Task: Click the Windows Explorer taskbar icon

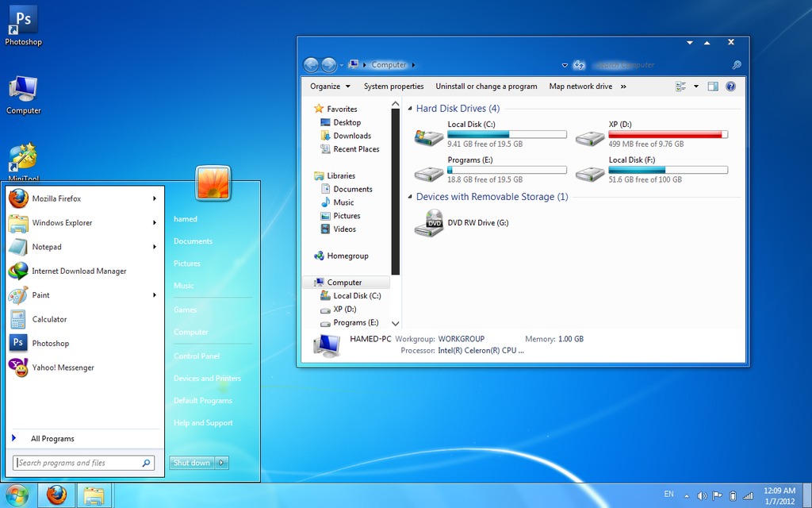Action: 94,495
